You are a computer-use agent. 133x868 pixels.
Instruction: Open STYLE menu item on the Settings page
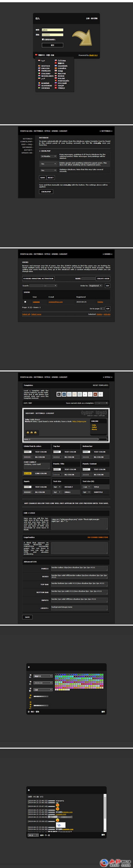(47, 131)
